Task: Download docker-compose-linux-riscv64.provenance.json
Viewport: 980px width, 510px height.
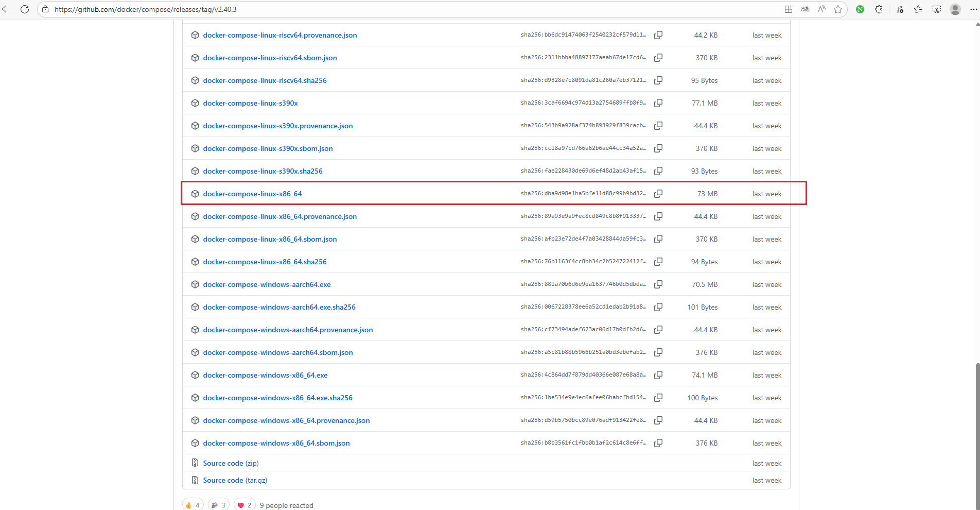Action: pyautogui.click(x=280, y=35)
